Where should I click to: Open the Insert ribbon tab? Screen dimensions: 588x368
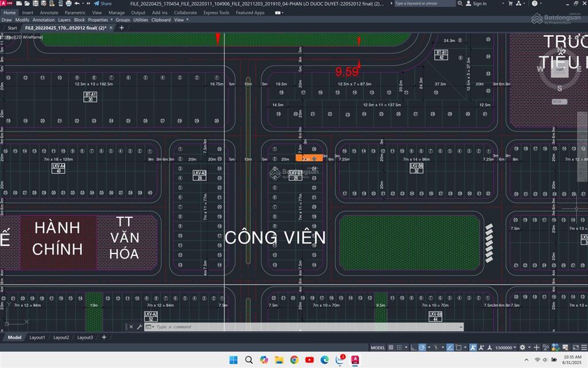click(x=28, y=13)
